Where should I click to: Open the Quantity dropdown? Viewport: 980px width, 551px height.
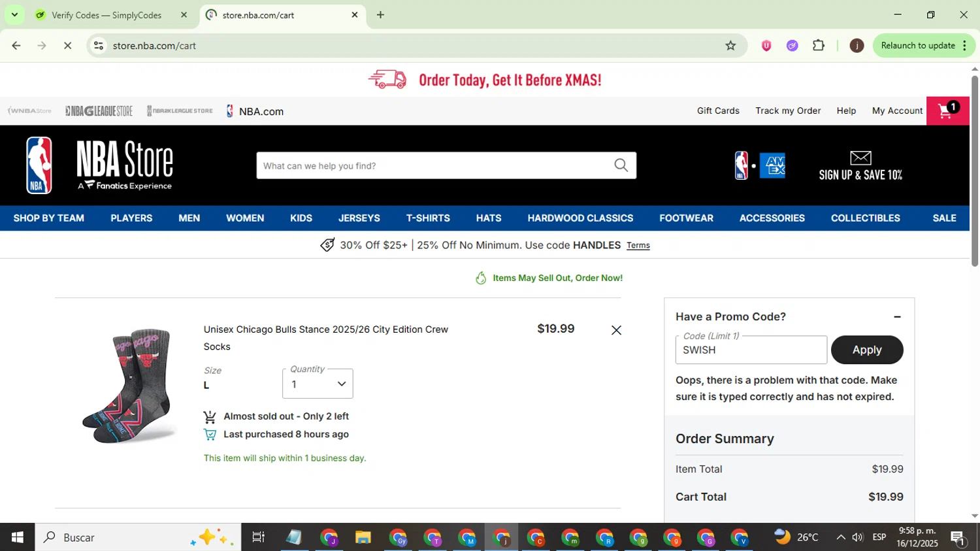[x=318, y=384]
